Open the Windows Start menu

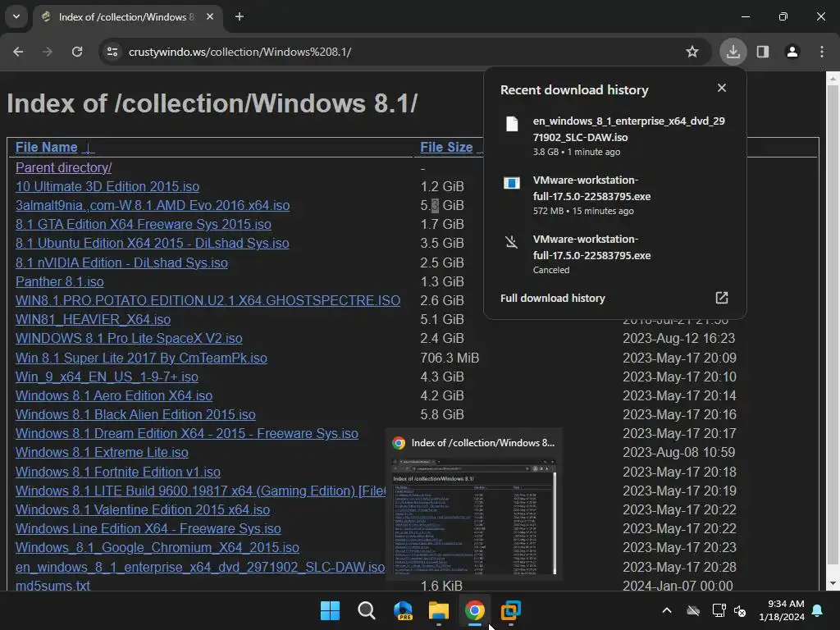330,610
